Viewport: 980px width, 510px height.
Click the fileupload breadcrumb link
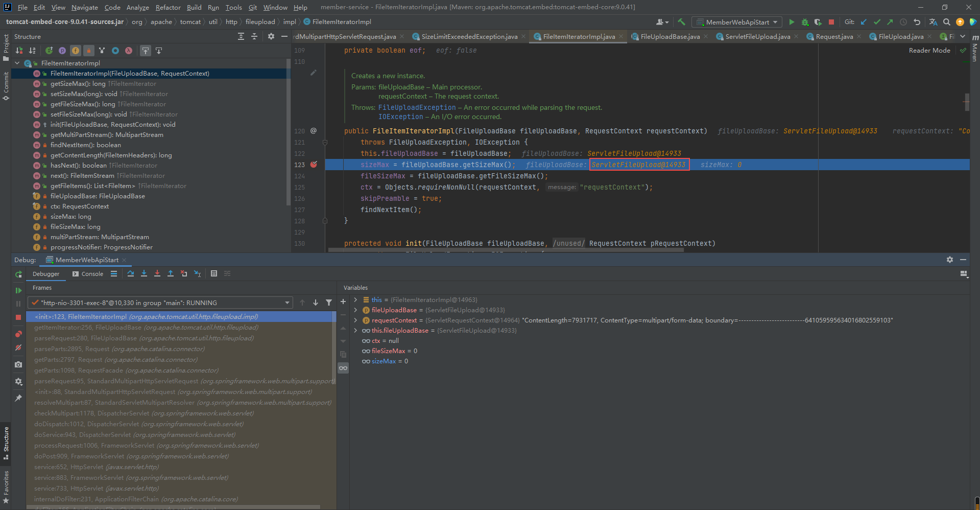point(260,22)
